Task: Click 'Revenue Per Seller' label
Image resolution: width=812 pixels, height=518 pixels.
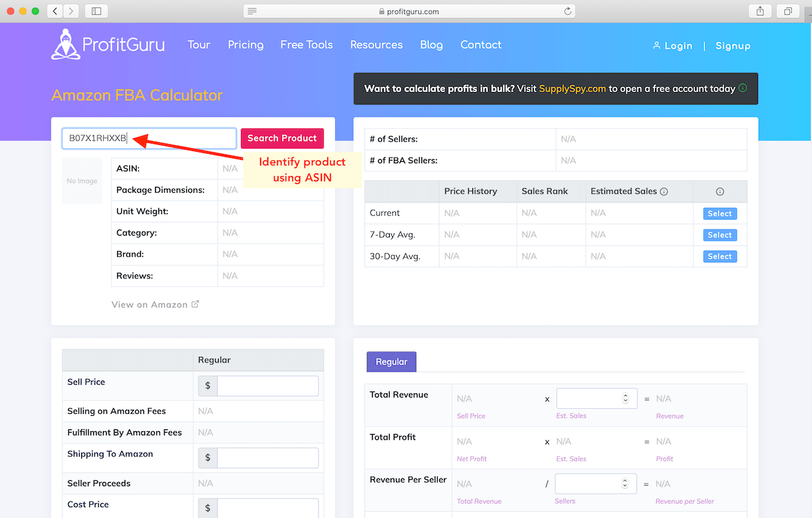Action: click(x=409, y=480)
